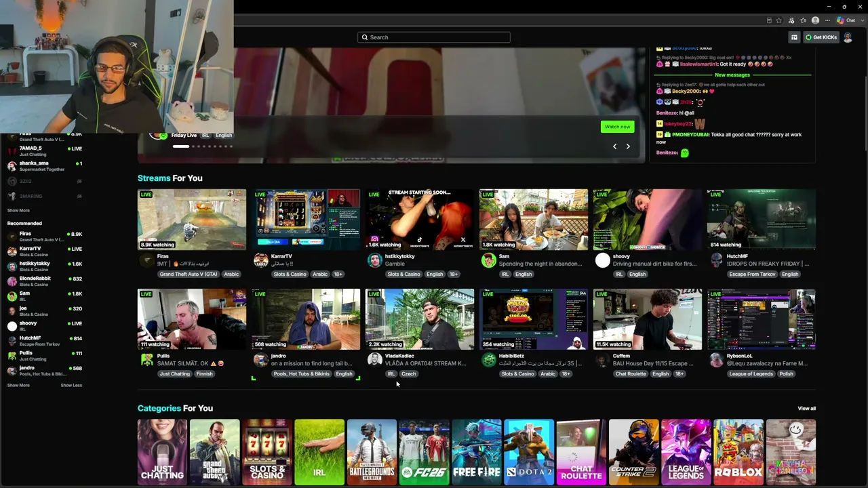Open the user profile avatar on Kick header

tap(848, 37)
